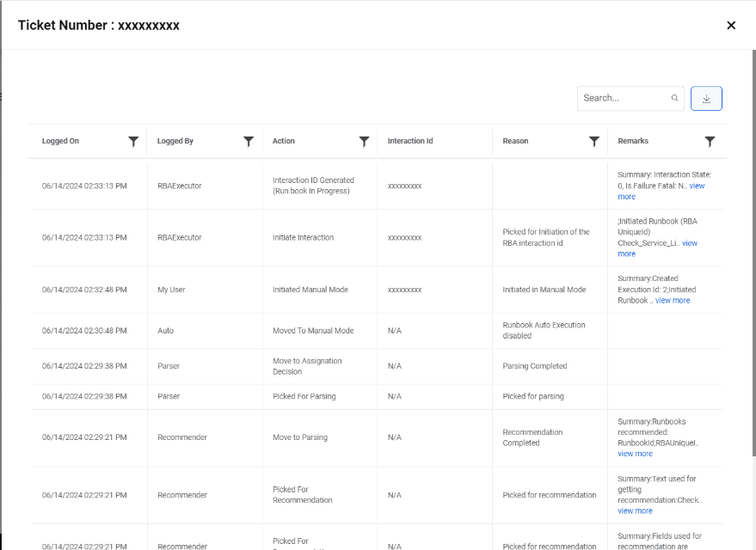
Task: Open the Logged On column filter
Action: [x=133, y=141]
